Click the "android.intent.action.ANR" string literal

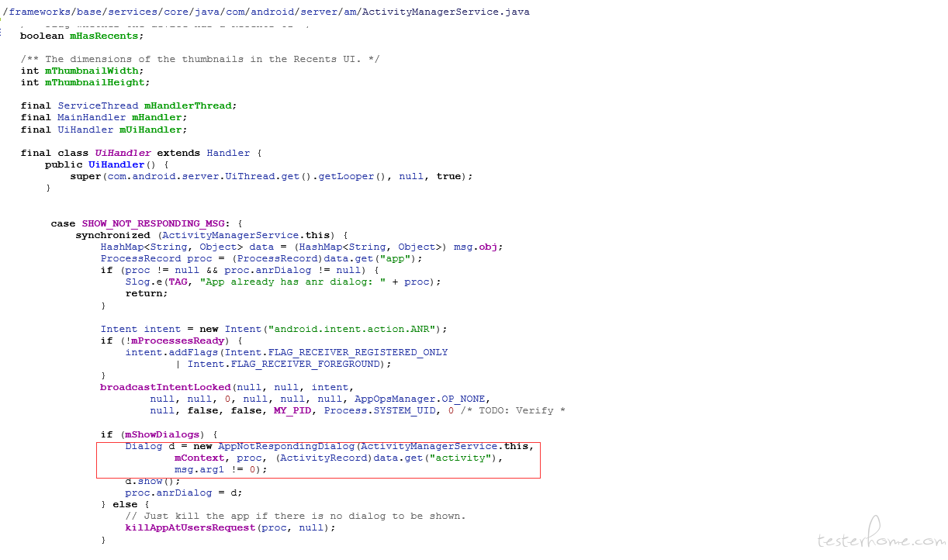355,329
